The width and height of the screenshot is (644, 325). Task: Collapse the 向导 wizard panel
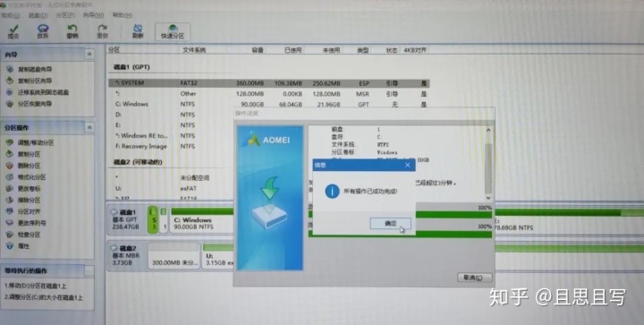(x=89, y=55)
